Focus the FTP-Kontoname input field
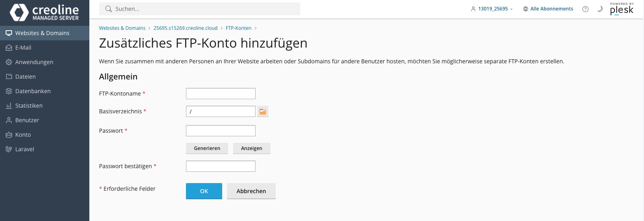Screen dimensions: 644x221 click(x=221, y=94)
